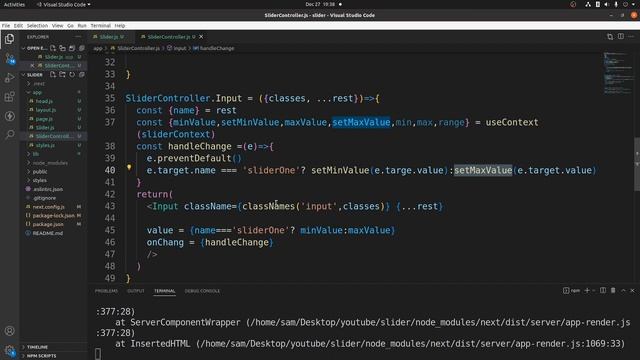Split the editor to the right
Viewport: 640px width, 360px height.
[x=620, y=37]
